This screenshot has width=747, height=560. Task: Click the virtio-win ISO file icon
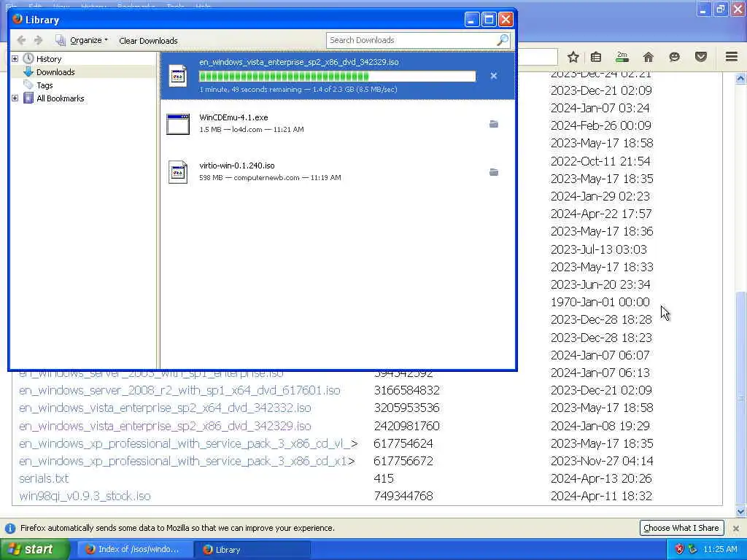point(178,172)
